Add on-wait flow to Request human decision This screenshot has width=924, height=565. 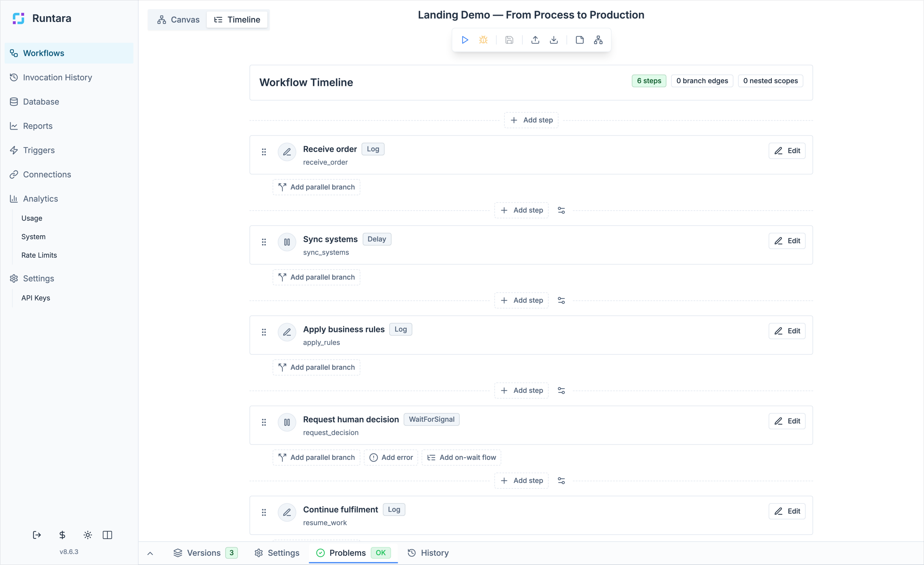(x=462, y=457)
